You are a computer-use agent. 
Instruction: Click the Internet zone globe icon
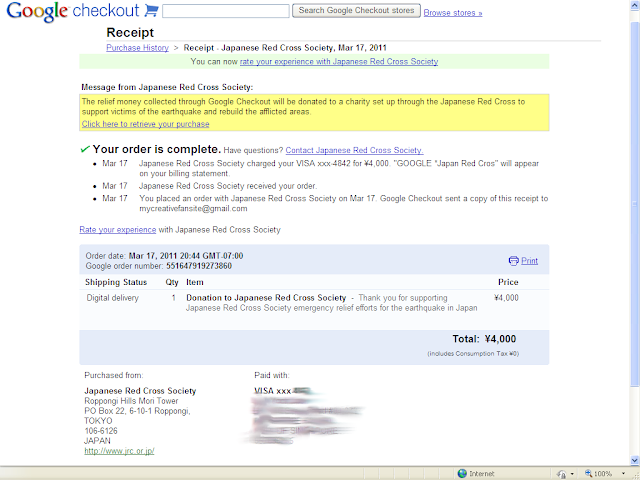click(462, 473)
